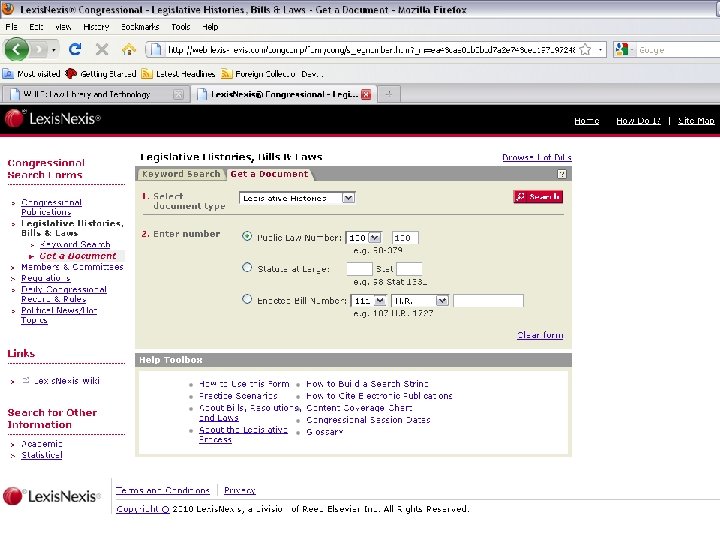Click the How Do I? link
Image resolution: width=720 pixels, height=540 pixels.
pyautogui.click(x=638, y=121)
